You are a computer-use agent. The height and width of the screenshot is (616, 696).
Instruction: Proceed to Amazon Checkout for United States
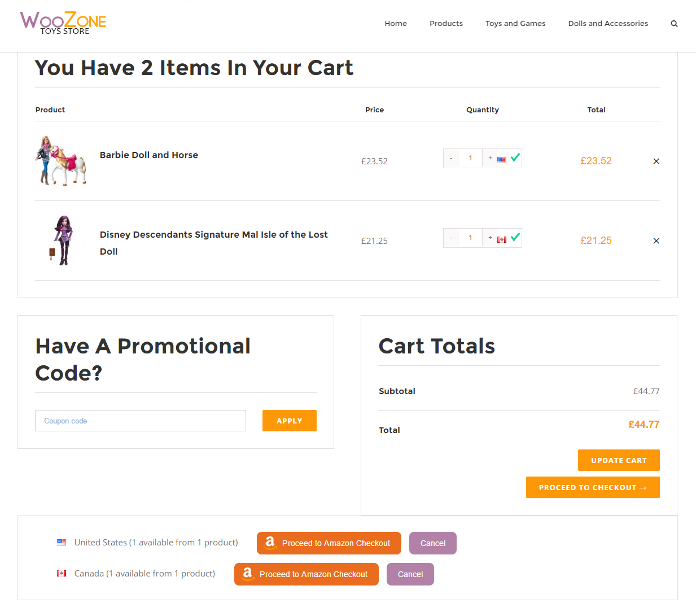[329, 543]
